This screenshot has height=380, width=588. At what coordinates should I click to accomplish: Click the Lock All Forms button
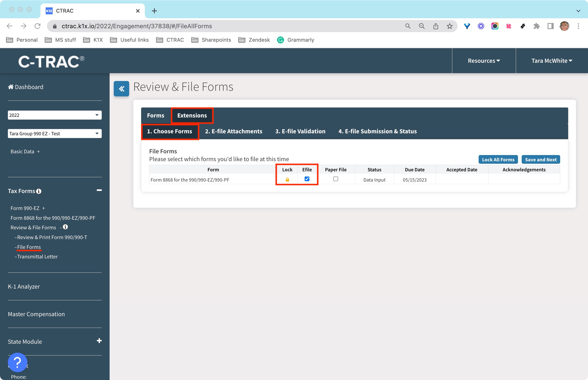(498, 159)
